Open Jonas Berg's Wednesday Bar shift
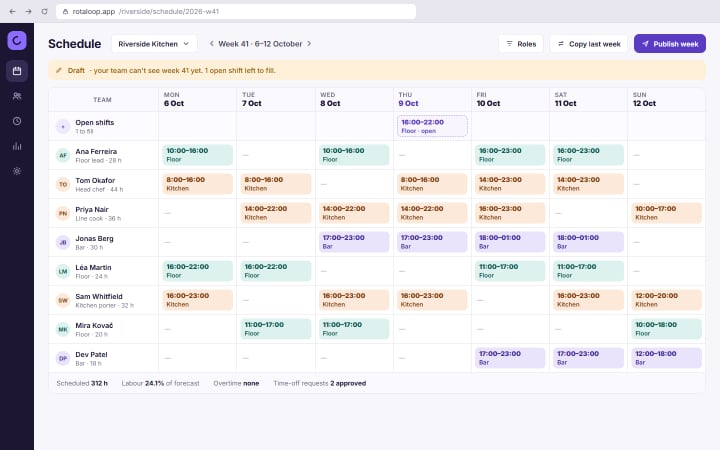Viewport: 720px width, 450px height. coord(354,242)
